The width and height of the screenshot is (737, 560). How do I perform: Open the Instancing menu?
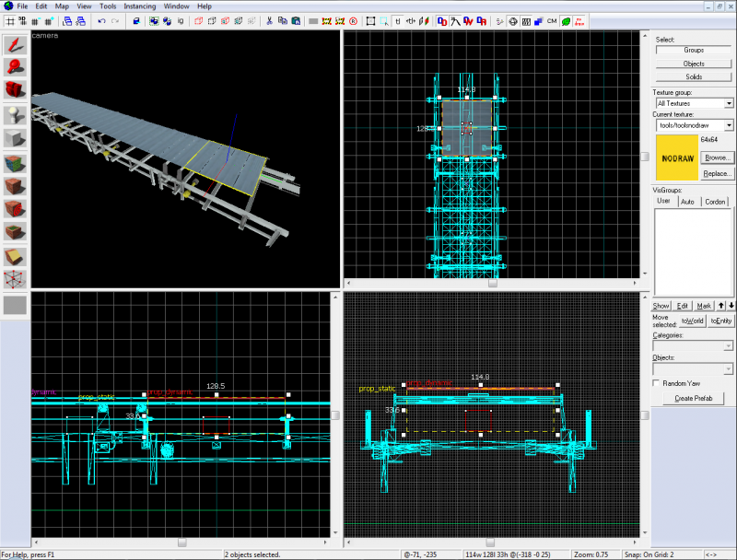coord(139,6)
